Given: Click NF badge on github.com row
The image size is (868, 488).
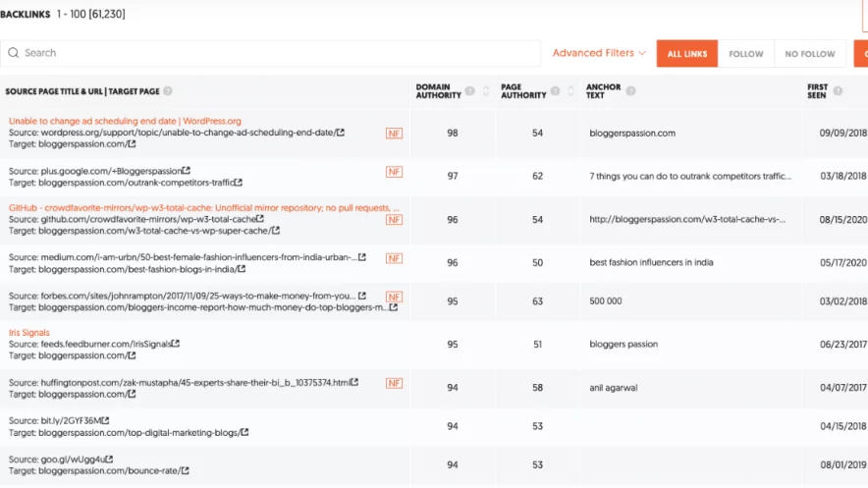Looking at the screenshot, I should [x=394, y=220].
